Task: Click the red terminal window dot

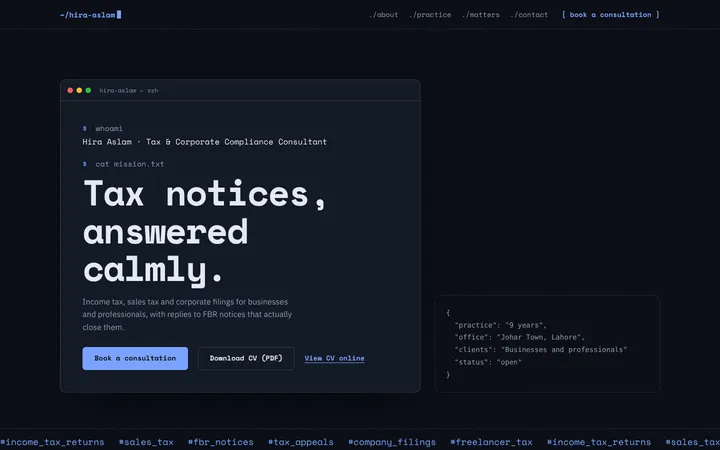Action: (70, 90)
